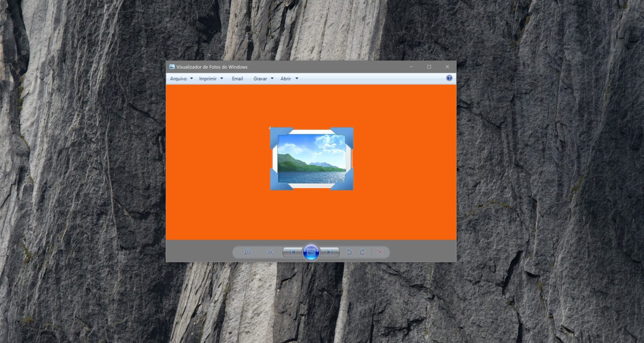Delete the current image
The width and height of the screenshot is (644, 343).
coord(380,252)
